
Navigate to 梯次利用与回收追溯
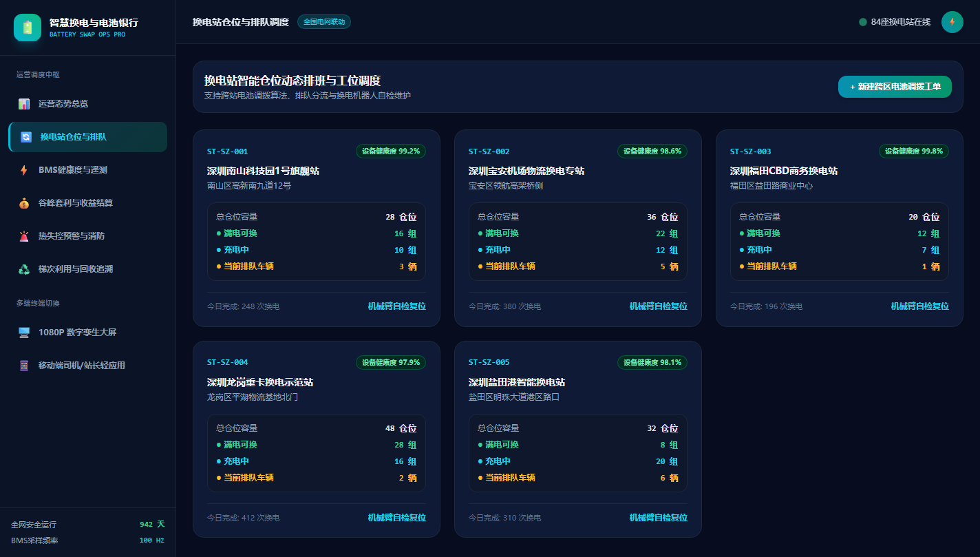87,269
